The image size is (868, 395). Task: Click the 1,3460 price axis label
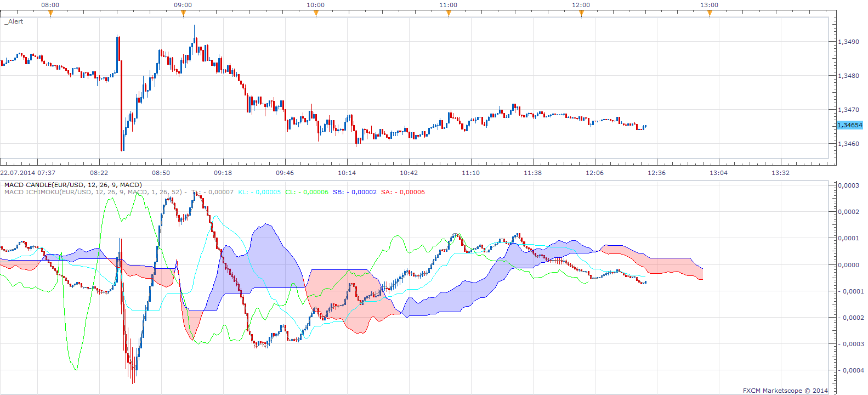click(849, 144)
